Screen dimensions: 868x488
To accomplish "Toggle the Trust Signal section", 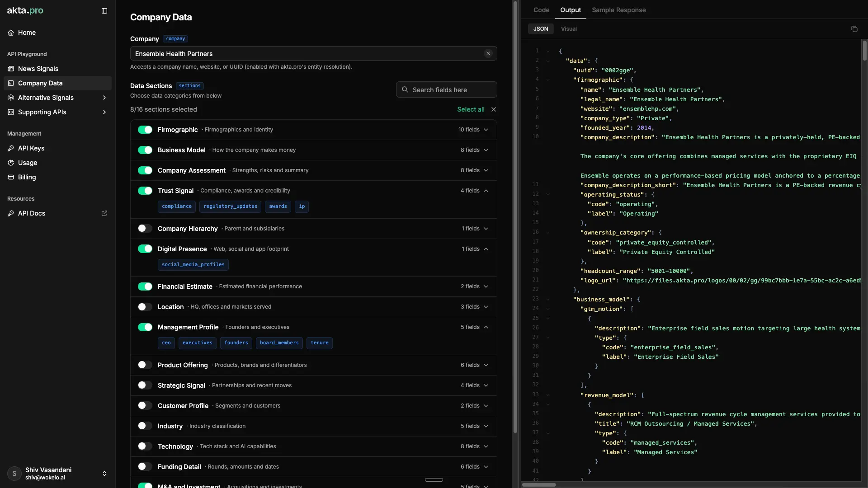I will tap(145, 191).
